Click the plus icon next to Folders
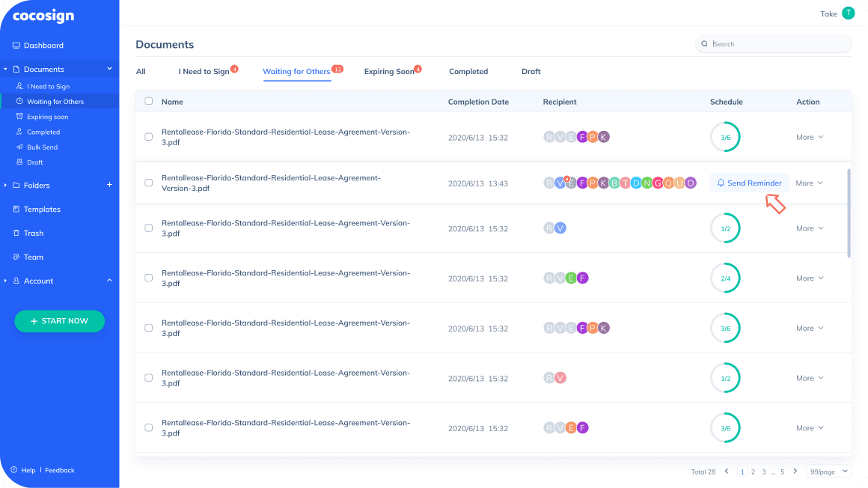The width and height of the screenshot is (868, 488). pyautogui.click(x=109, y=185)
